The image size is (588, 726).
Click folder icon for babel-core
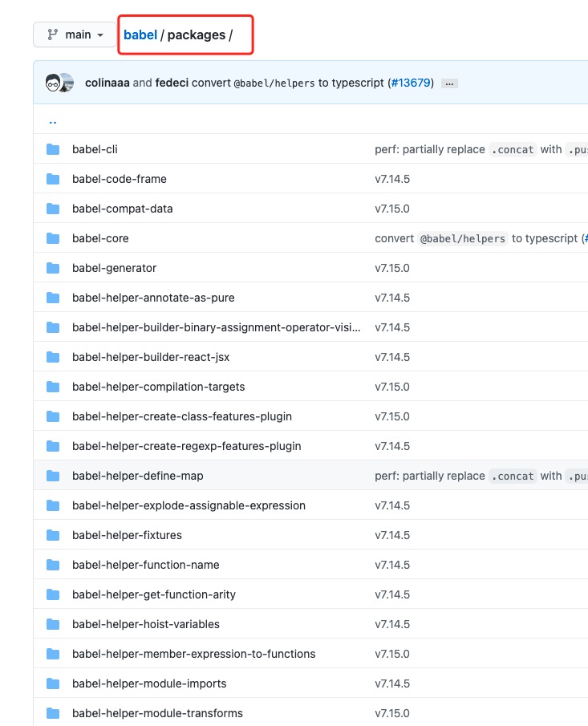(x=53, y=238)
